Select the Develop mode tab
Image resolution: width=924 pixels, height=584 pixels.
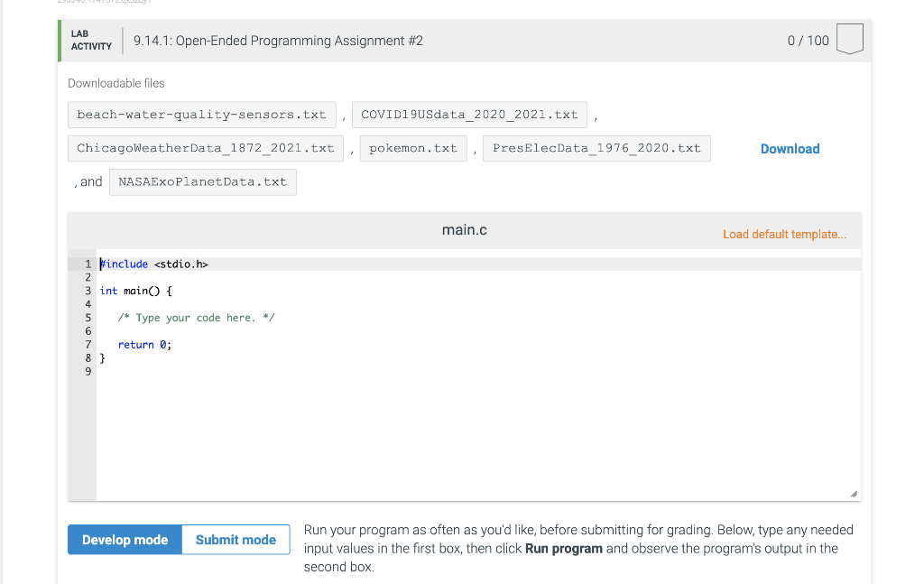tap(124, 539)
